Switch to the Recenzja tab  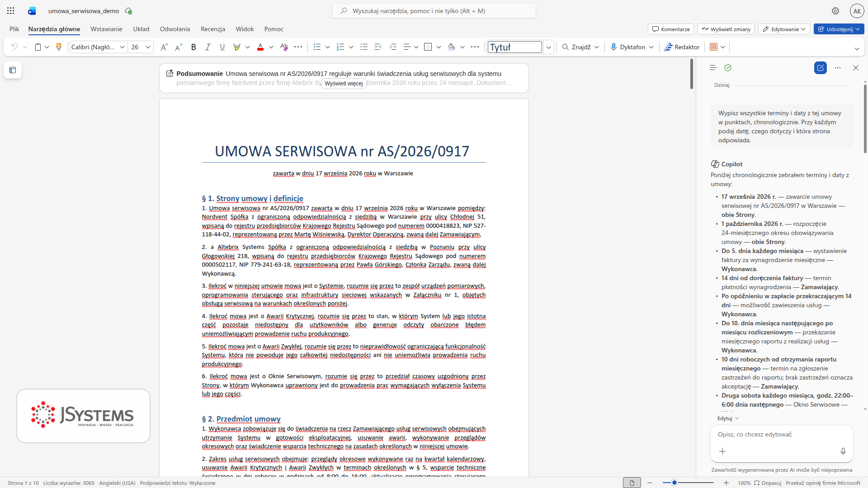pos(213,29)
